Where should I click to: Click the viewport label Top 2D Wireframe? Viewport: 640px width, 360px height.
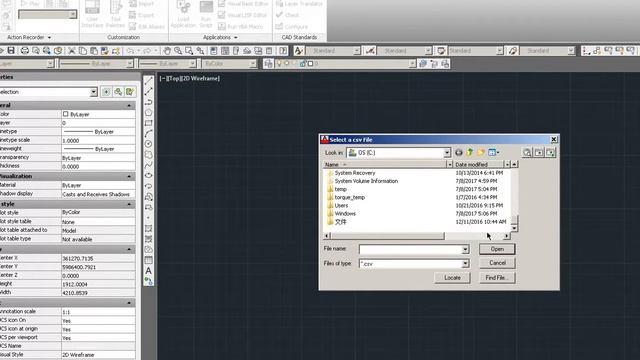189,78
